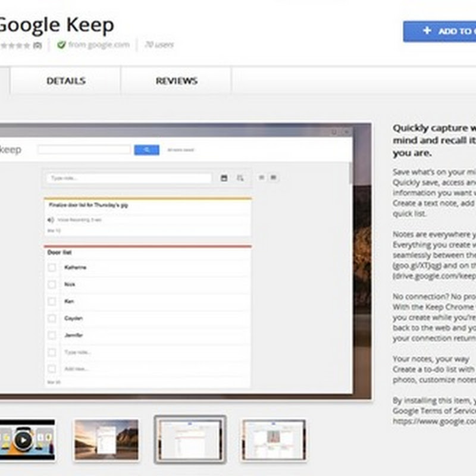The image size is (476, 476).
Task: Open the goo.gl link in description
Action: (417, 265)
